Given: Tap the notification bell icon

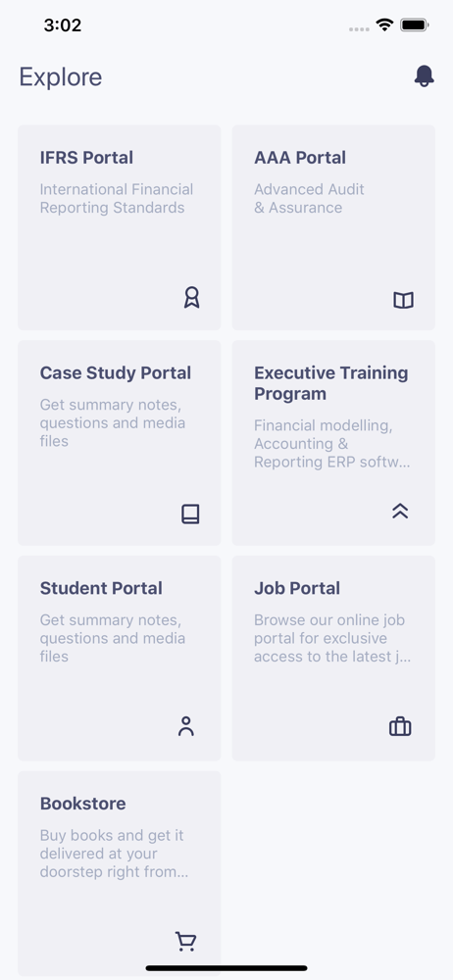Looking at the screenshot, I should pos(425,76).
